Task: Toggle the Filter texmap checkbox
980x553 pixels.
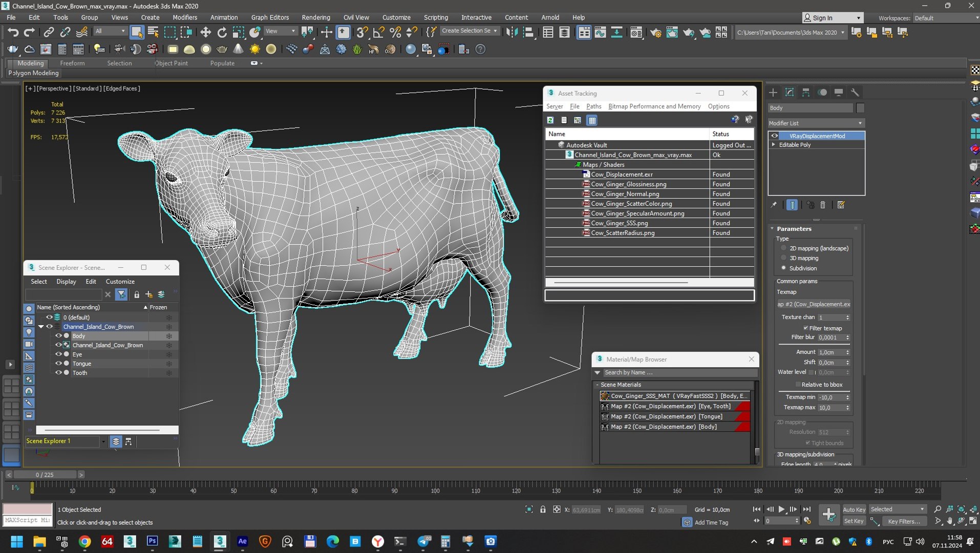Action: [x=805, y=328]
